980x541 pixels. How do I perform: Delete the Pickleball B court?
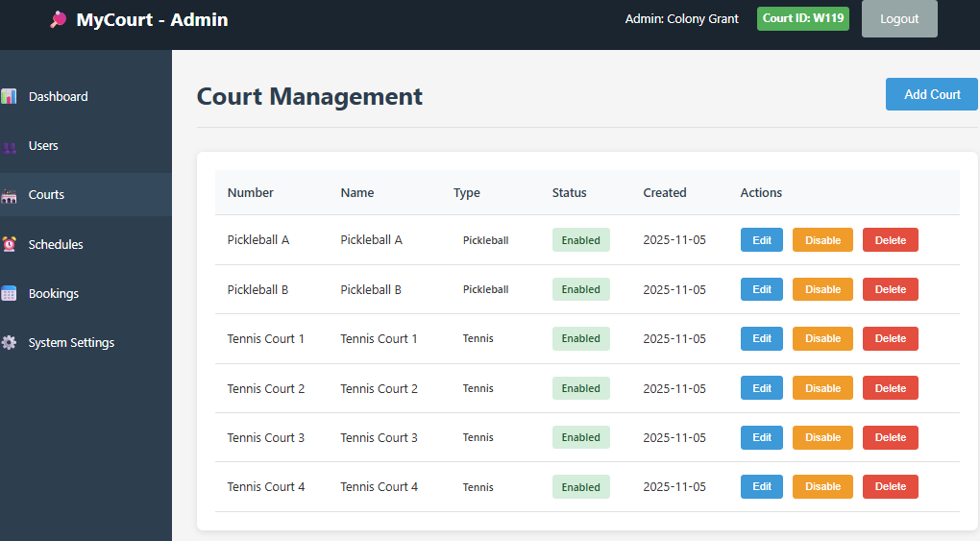(x=891, y=289)
